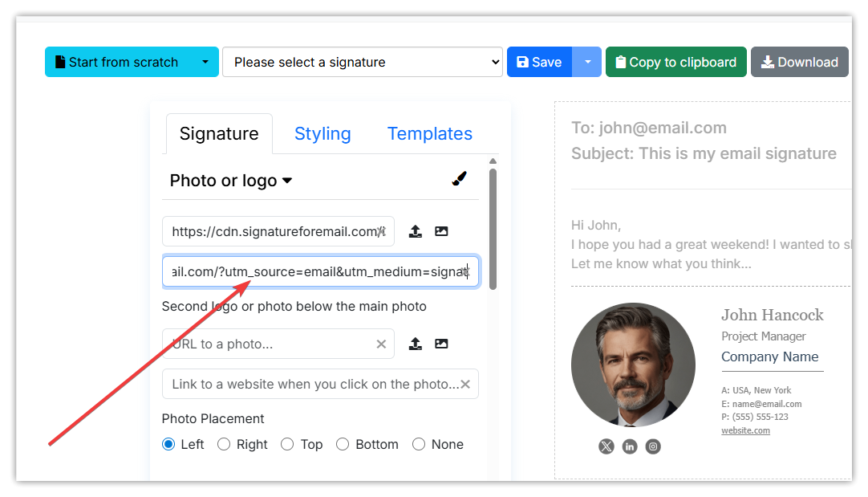
Task: Open the Save button dropdown arrow
Action: (587, 62)
